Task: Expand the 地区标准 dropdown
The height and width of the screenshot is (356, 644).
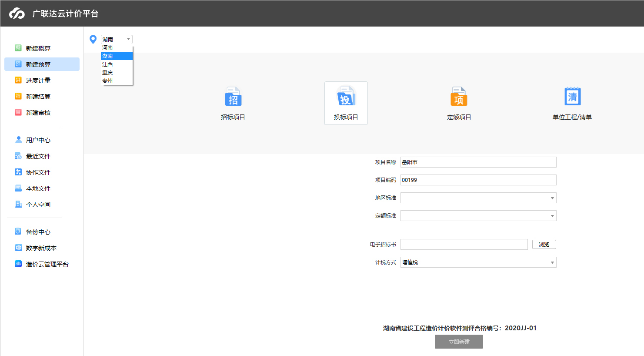Action: 552,198
